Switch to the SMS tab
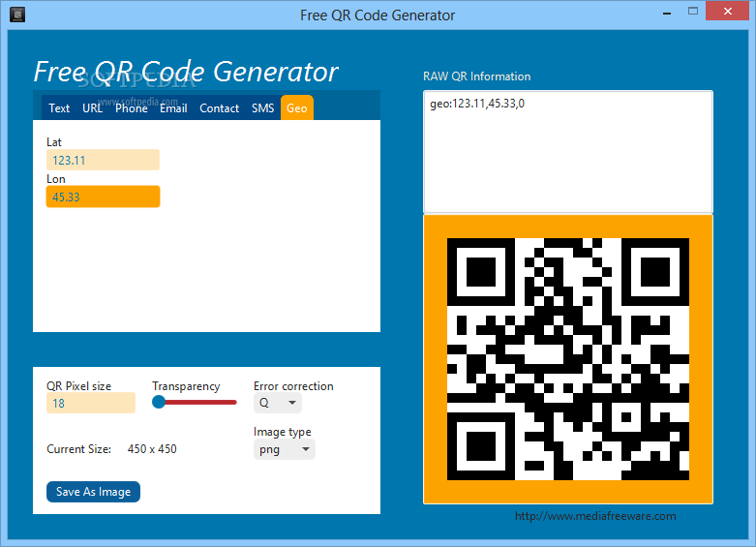The height and width of the screenshot is (547, 756). pos(262,108)
